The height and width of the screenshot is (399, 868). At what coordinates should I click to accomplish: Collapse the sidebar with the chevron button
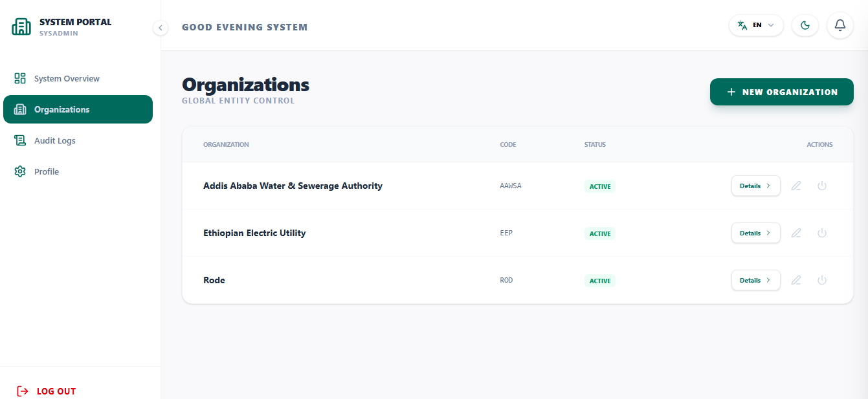[161, 28]
